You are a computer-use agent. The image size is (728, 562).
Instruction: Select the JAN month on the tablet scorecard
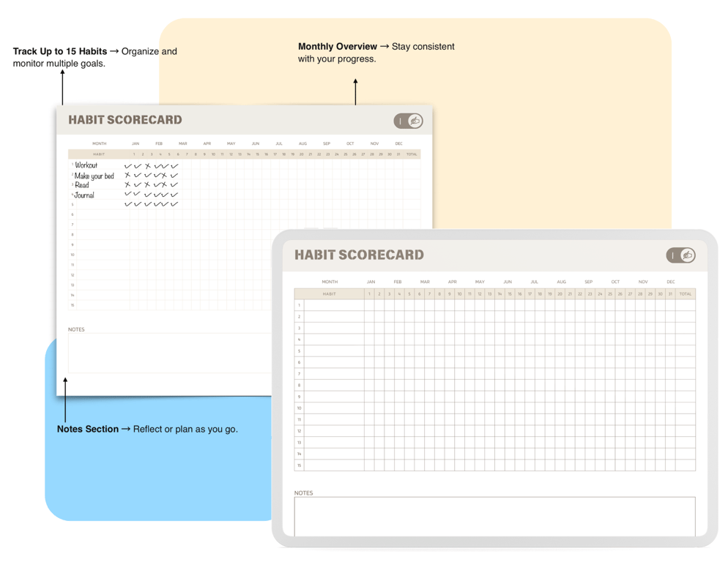click(371, 282)
